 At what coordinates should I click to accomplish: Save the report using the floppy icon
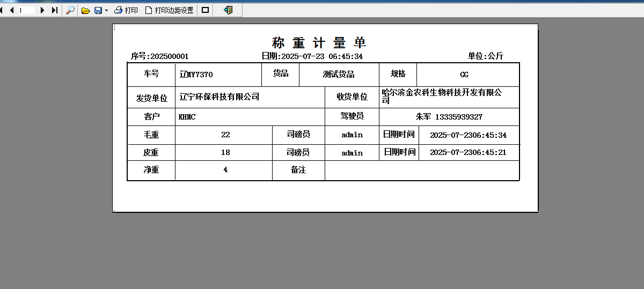coord(98,10)
